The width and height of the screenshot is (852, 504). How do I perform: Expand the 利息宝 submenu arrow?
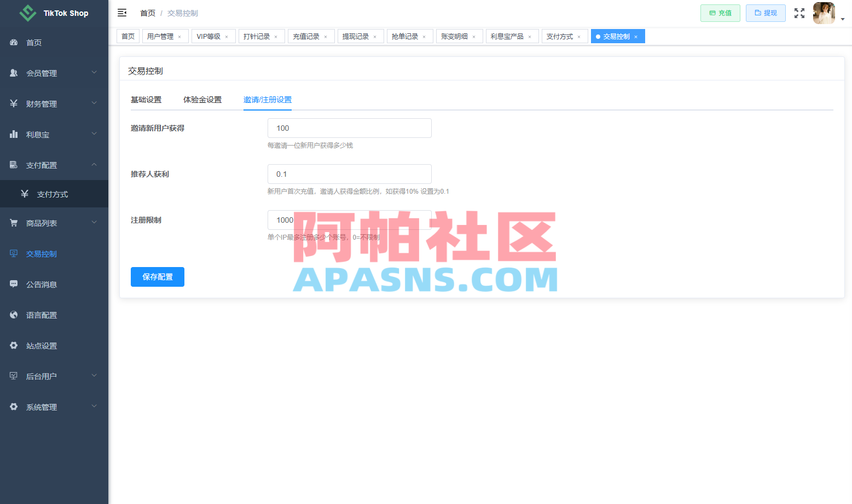point(94,134)
